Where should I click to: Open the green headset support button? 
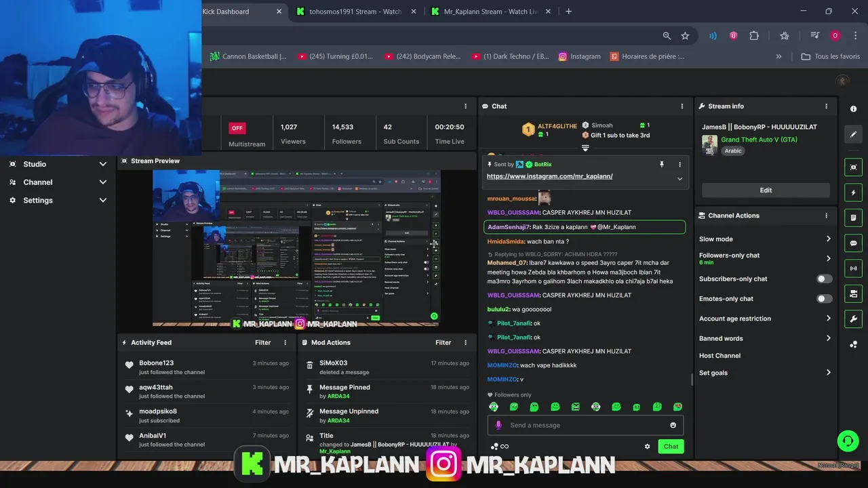click(848, 441)
